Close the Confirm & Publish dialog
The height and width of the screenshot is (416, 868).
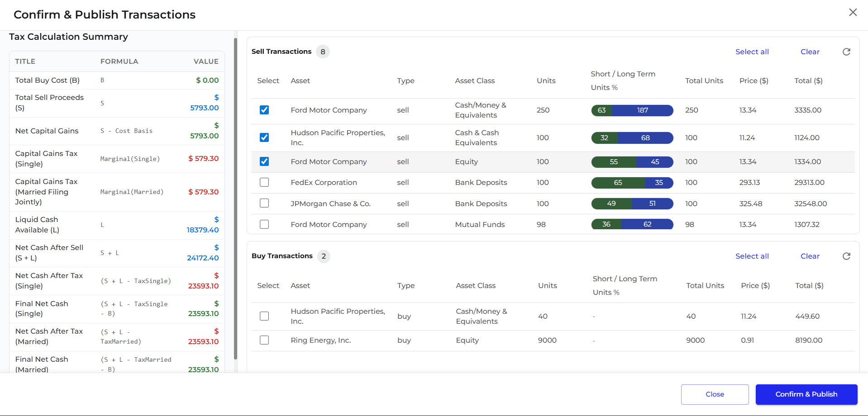pos(853,13)
